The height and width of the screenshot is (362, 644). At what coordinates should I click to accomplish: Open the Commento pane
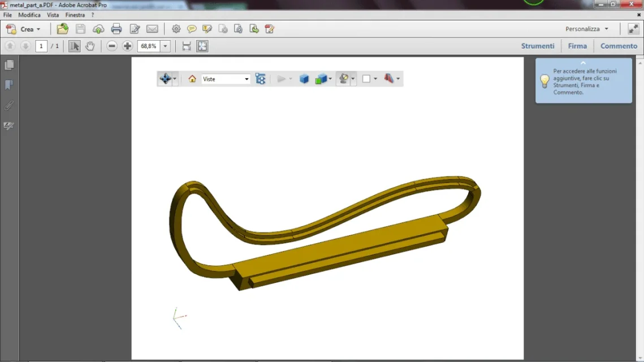(x=619, y=46)
